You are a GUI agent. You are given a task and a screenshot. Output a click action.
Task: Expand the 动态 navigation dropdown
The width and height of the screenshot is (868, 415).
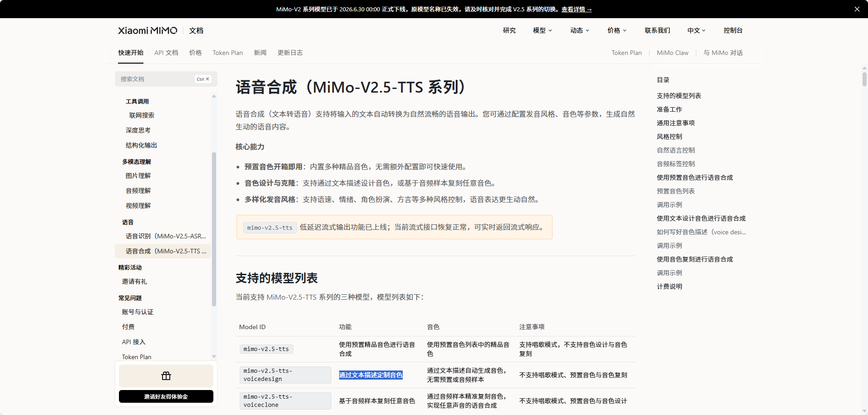(x=580, y=30)
